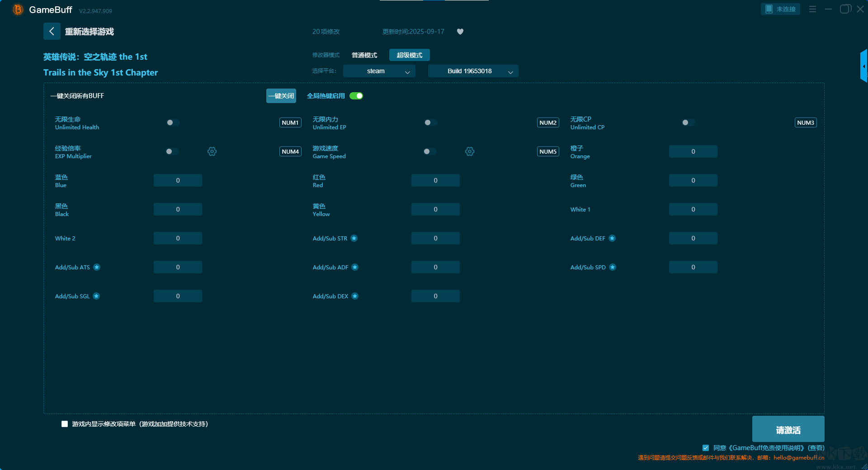Click the 请激活 activate button
This screenshot has height=470, width=868.
(788, 429)
